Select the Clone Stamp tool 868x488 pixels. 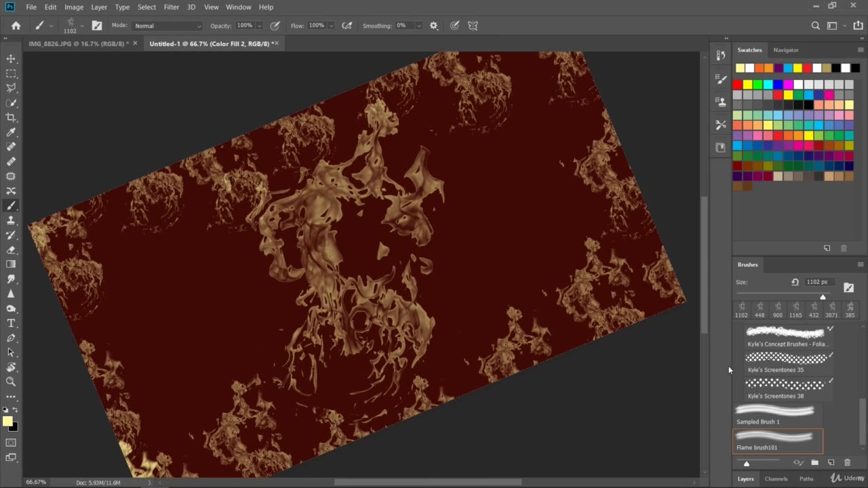11,220
